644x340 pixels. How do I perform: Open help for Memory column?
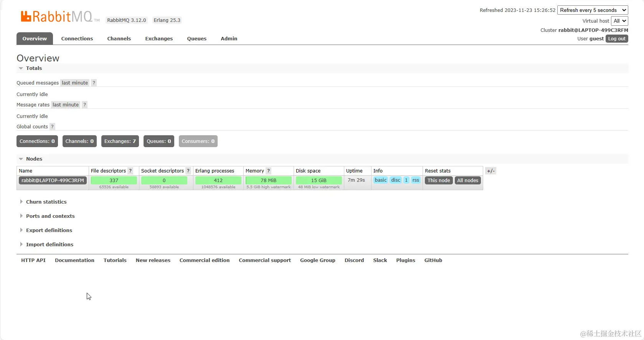[x=268, y=171]
